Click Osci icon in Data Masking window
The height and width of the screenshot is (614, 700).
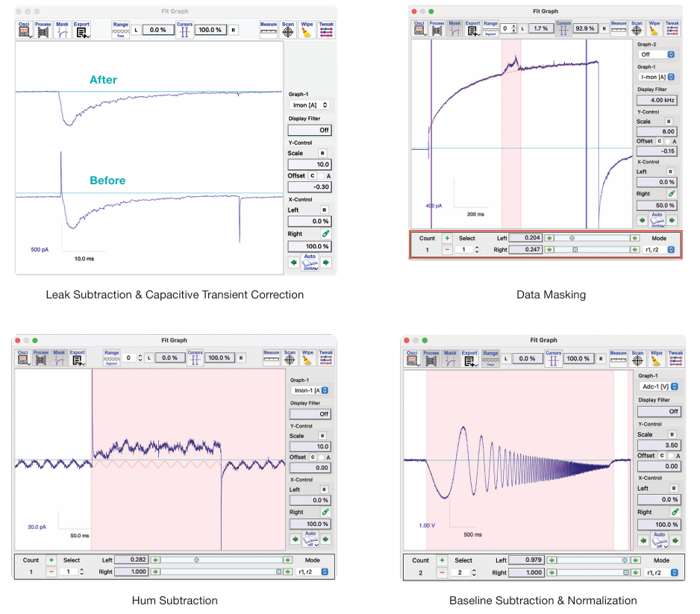click(419, 28)
